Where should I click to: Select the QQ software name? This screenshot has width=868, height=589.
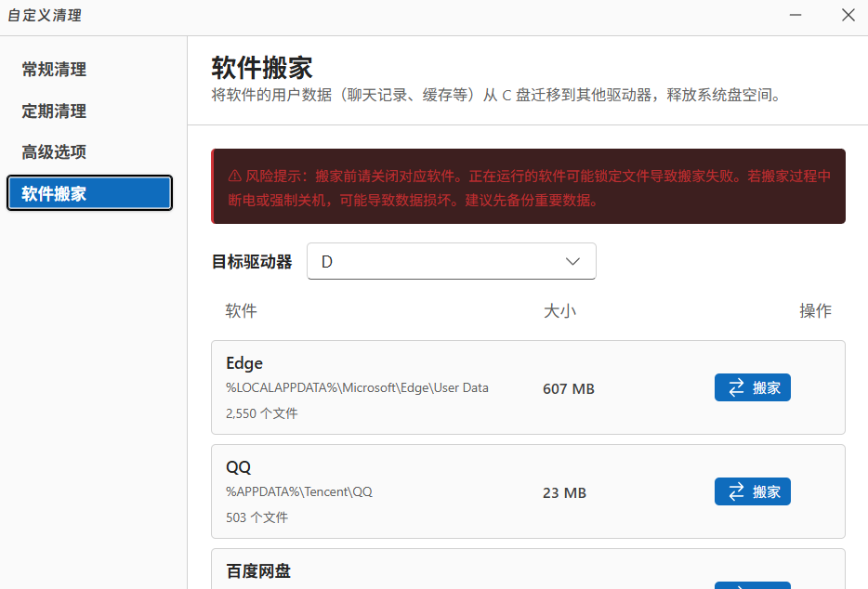pos(239,467)
